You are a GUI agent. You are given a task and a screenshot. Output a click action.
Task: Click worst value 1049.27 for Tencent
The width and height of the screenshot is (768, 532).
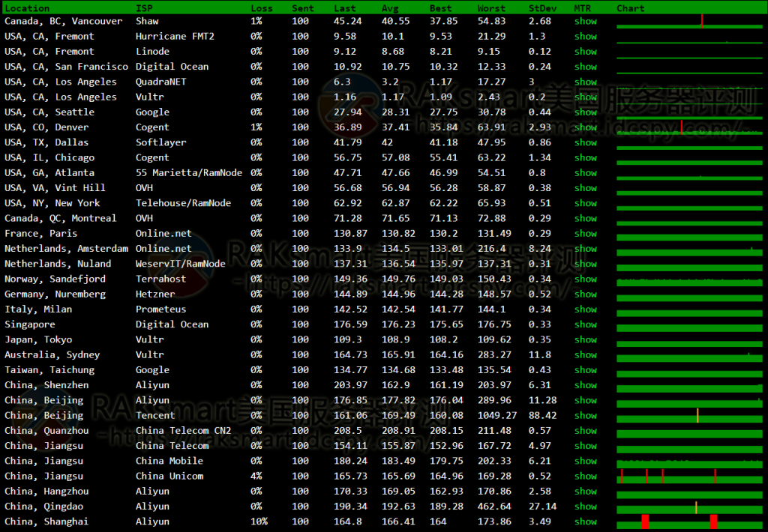click(x=497, y=416)
